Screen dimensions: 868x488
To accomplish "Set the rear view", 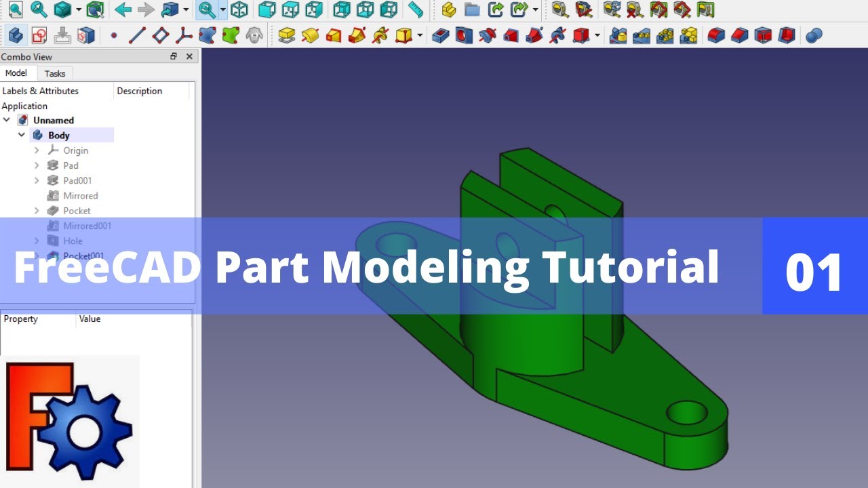I will pyautogui.click(x=342, y=9).
